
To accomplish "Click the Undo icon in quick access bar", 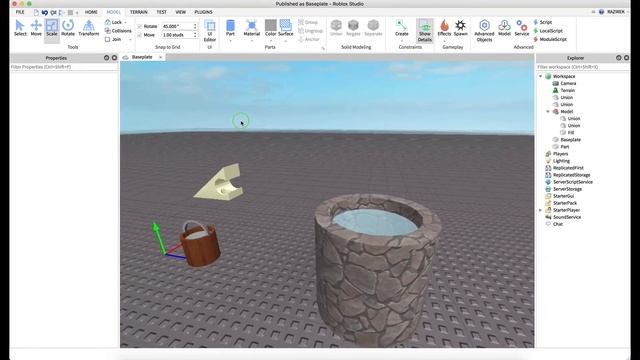I will pyautogui.click(x=45, y=13).
